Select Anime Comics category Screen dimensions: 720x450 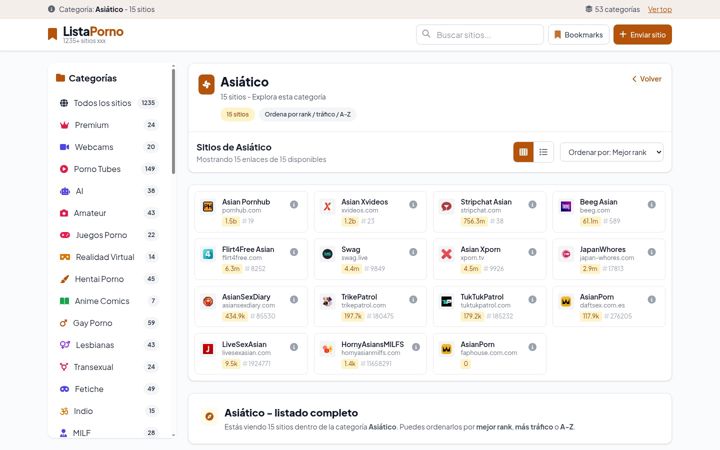pos(108,301)
